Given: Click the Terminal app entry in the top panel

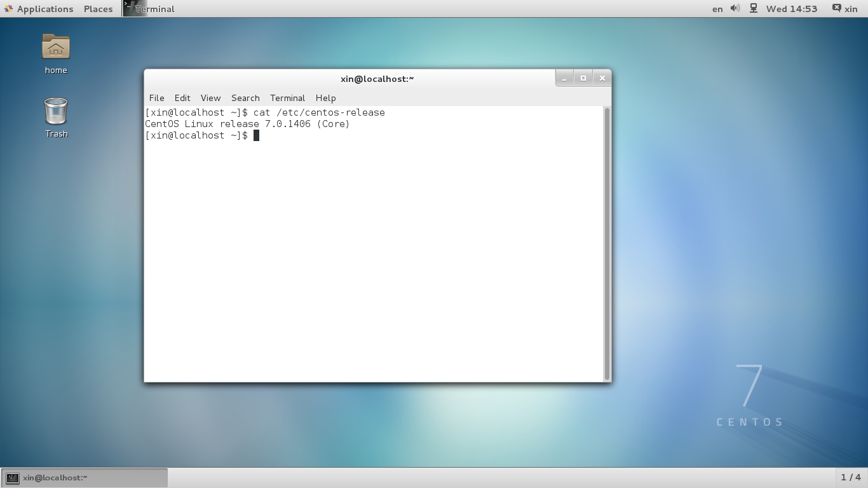Looking at the screenshot, I should coord(149,9).
